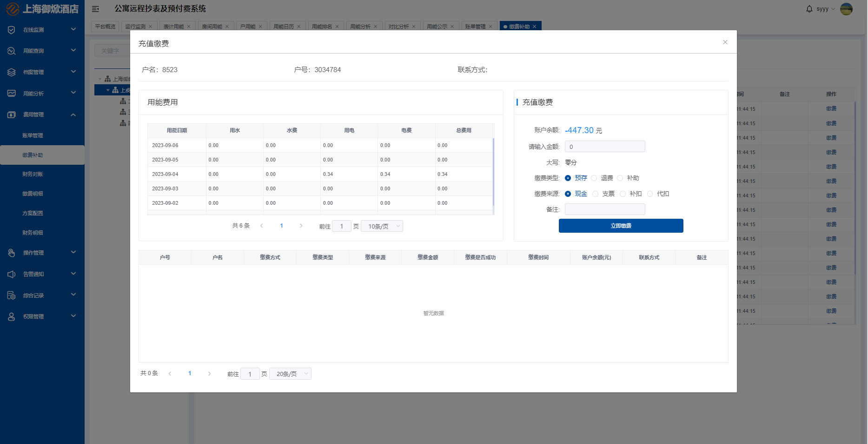
Task: Click the 权限管理 person icon
Action: (x=12, y=316)
